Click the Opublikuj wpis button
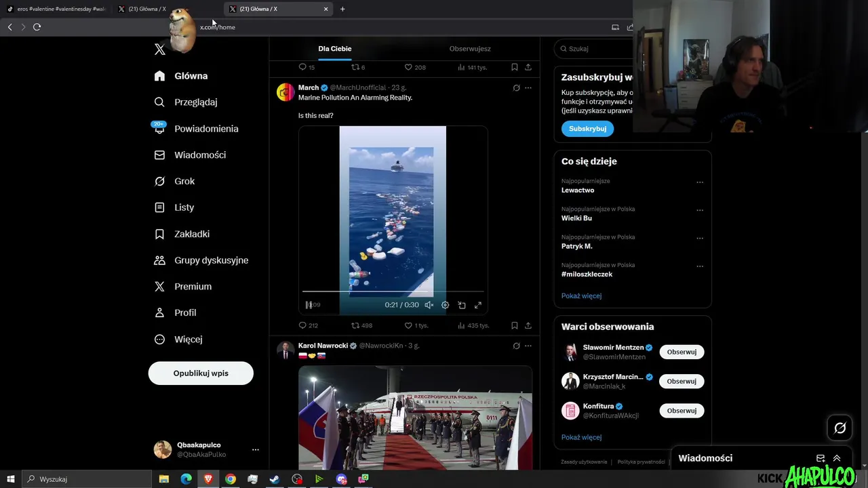The image size is (868, 488). [201, 373]
